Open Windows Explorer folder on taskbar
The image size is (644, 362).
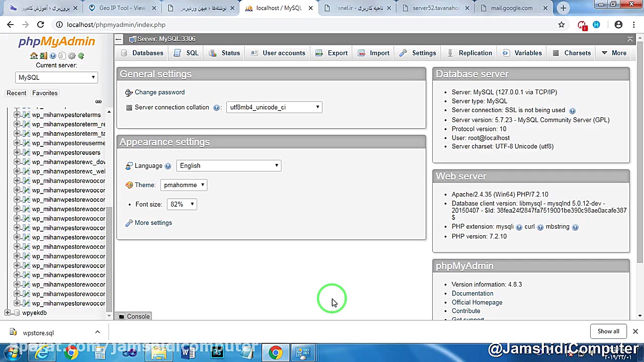(159, 353)
